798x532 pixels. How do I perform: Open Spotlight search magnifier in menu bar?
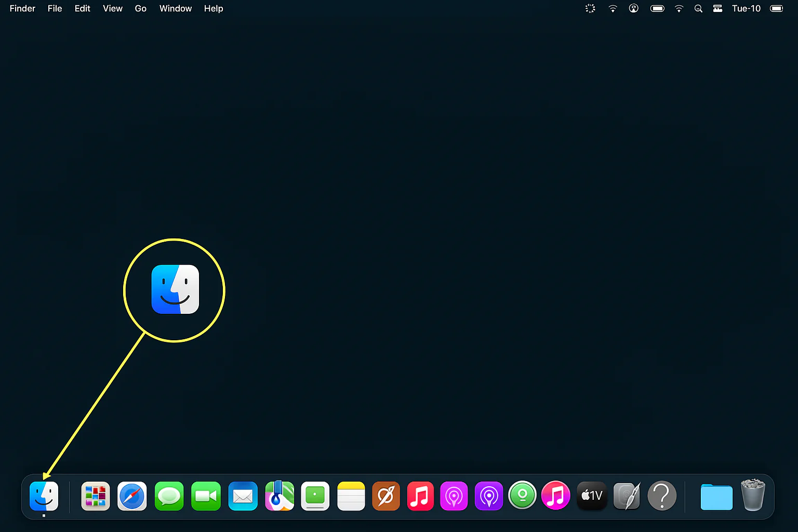[698, 8]
